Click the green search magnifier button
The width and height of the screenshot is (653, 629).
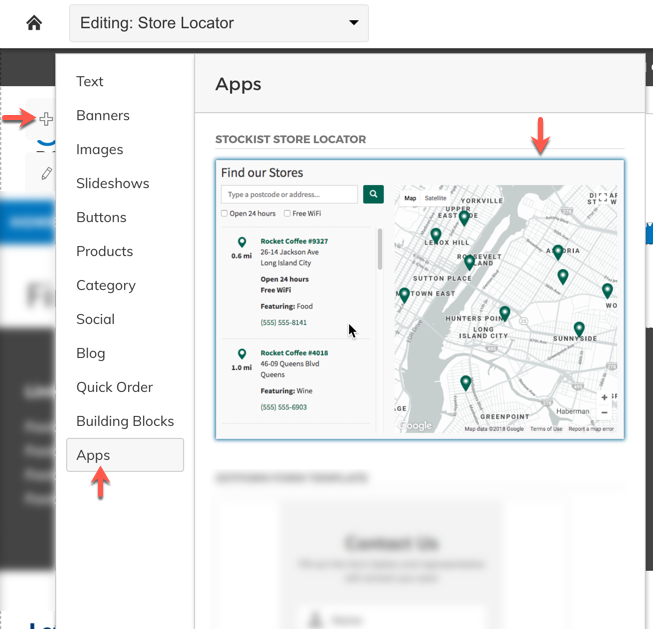373,194
